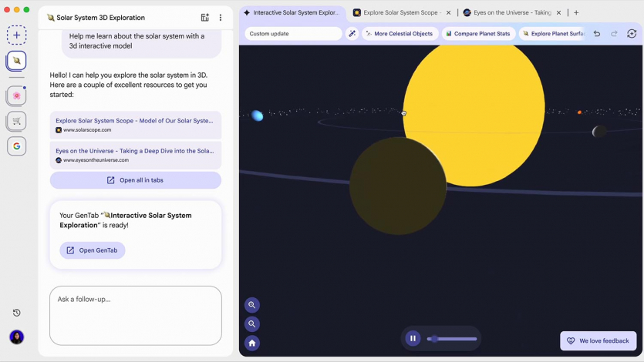Open the solarscope.com resource link
This screenshot has width=644, height=362.
coord(136,125)
